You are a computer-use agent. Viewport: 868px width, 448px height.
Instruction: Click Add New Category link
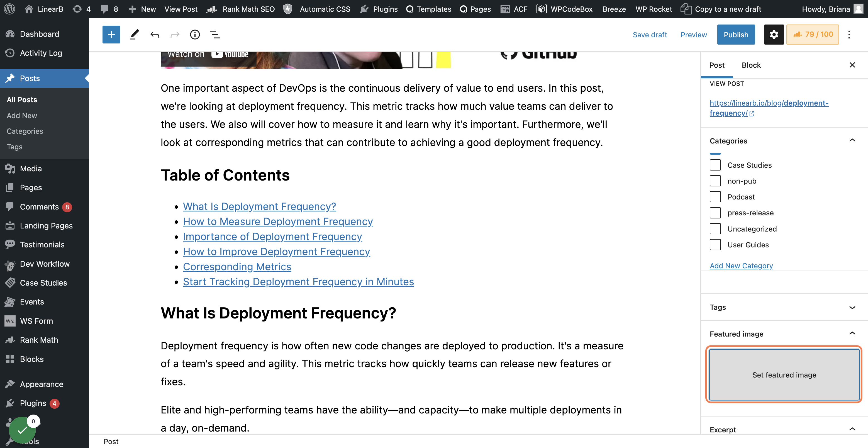point(741,266)
